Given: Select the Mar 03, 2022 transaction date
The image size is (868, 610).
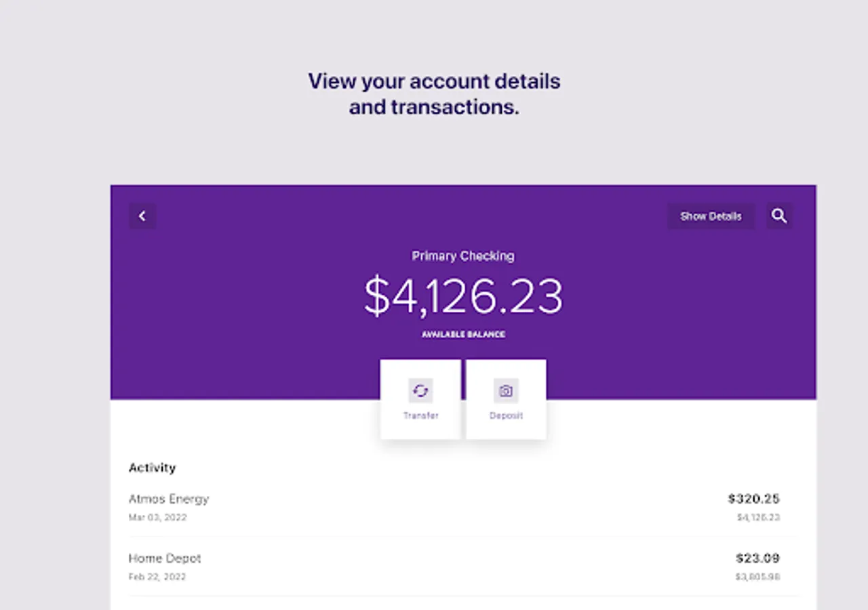Looking at the screenshot, I should click(157, 517).
